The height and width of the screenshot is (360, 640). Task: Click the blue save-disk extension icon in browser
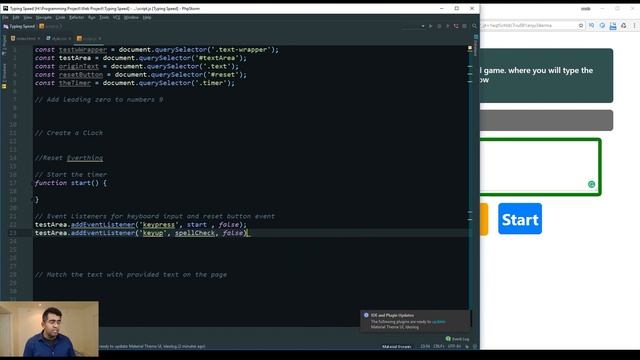click(613, 26)
